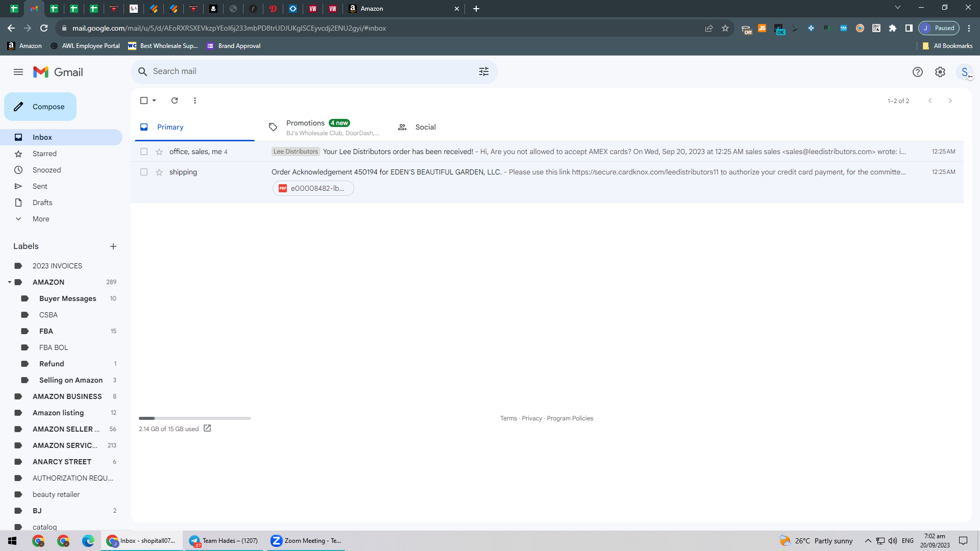Share this page from address bar
980x551 pixels.
tap(709, 28)
